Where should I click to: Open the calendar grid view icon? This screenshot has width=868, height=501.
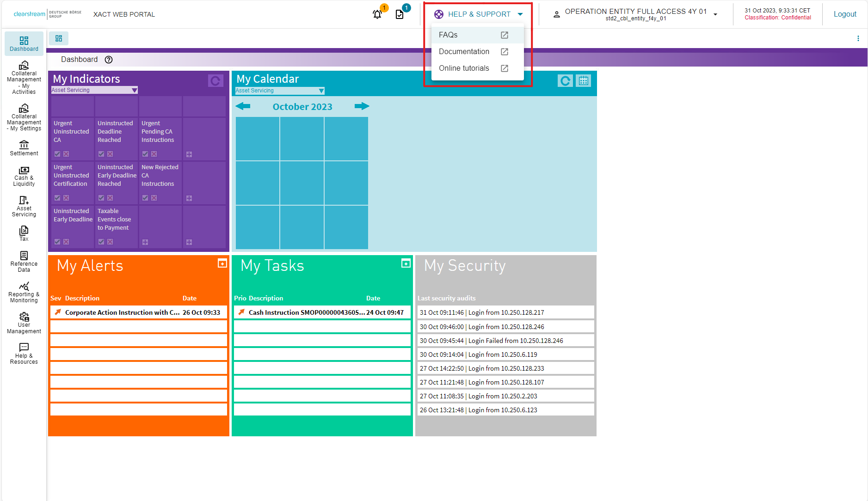pyautogui.click(x=584, y=81)
